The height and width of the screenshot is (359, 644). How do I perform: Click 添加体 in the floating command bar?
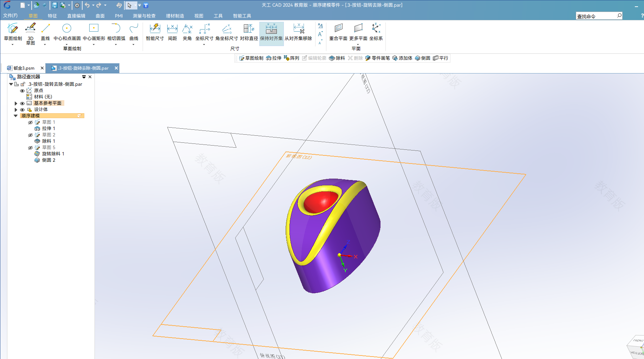pyautogui.click(x=402, y=58)
